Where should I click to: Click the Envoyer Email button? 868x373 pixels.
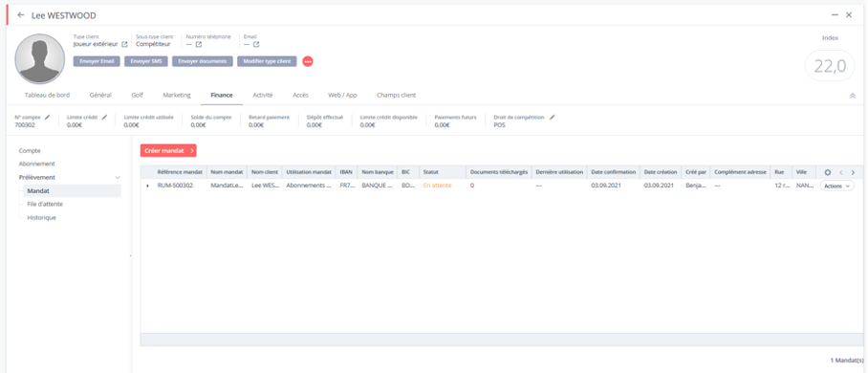click(x=97, y=61)
